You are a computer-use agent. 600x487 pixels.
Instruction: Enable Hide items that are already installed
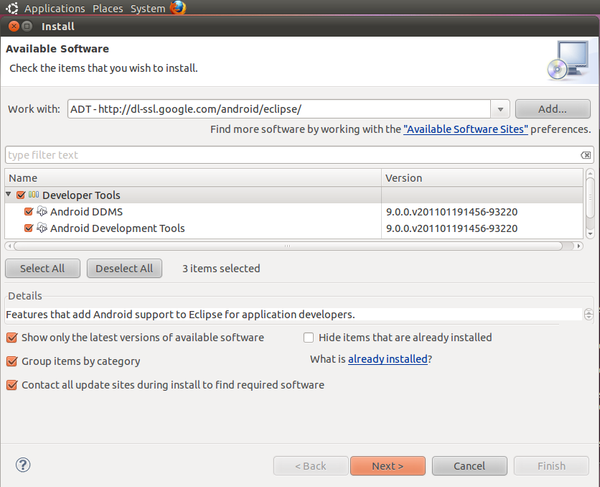[x=308, y=337]
